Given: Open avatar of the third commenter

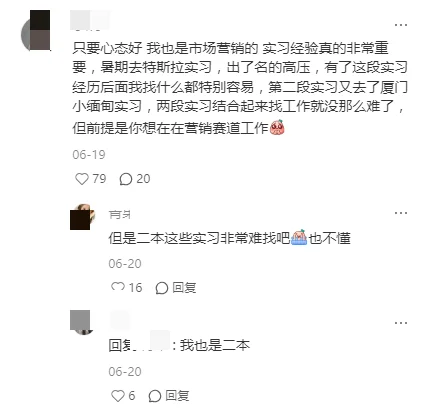Looking at the screenshot, I should point(80,322).
